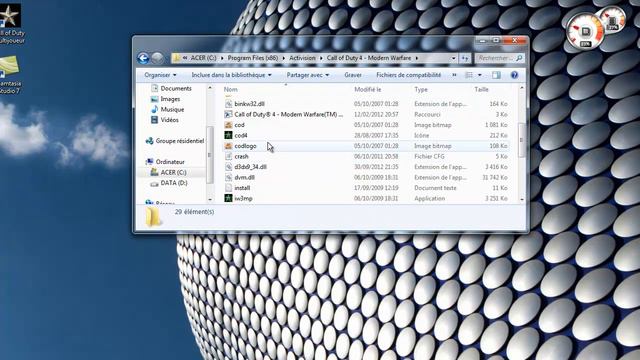Viewport: 640px width, 360px height.
Task: Click Call of Duty 4 - Modern Warfare breadcrumb
Action: point(369,58)
